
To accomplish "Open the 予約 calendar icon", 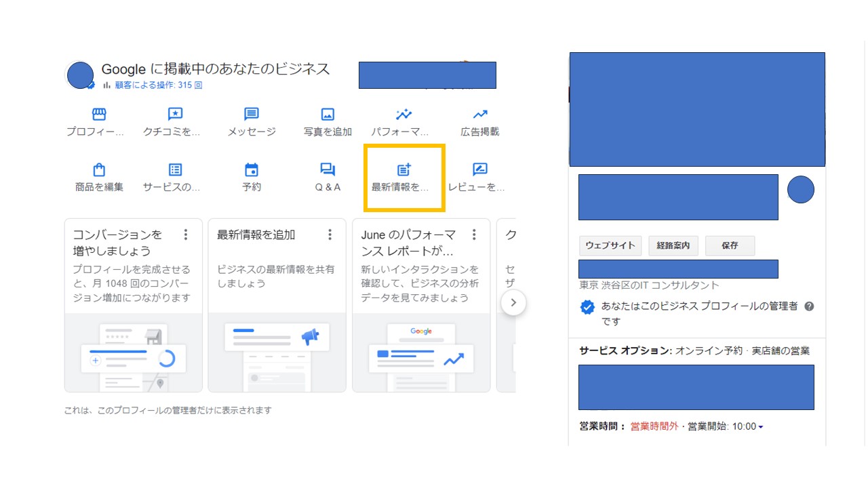I will [252, 169].
